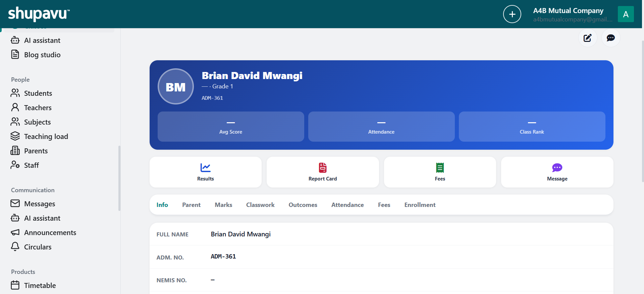Viewport: 644px width, 294px height.
Task: Switch to the Fees tab
Action: pyautogui.click(x=384, y=205)
